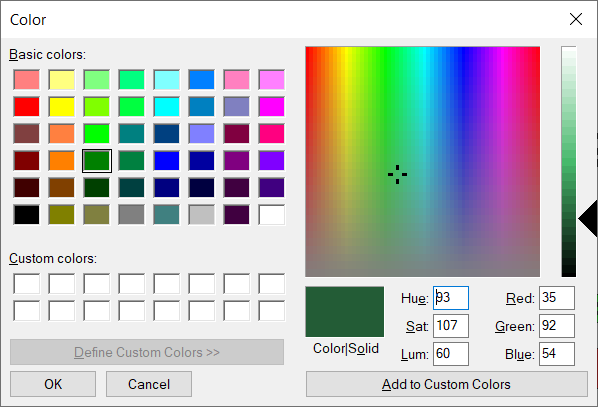Click the OK button
This screenshot has height=407, width=598.
(x=53, y=384)
